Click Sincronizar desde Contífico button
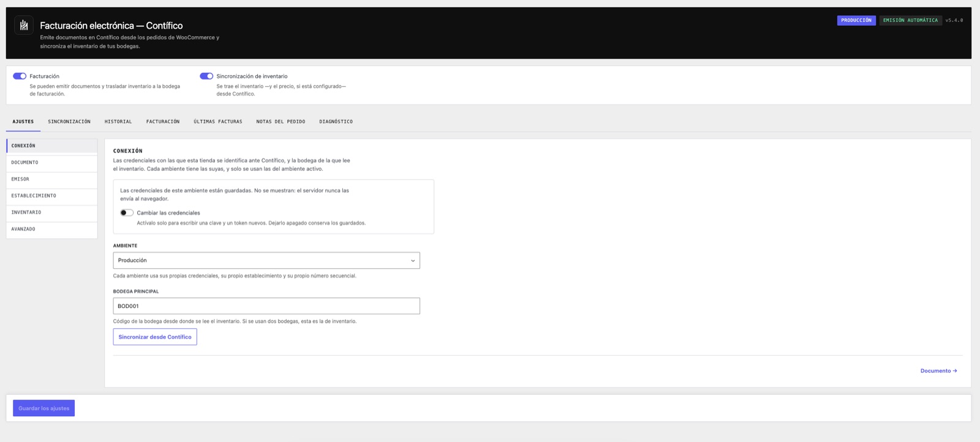 (155, 337)
